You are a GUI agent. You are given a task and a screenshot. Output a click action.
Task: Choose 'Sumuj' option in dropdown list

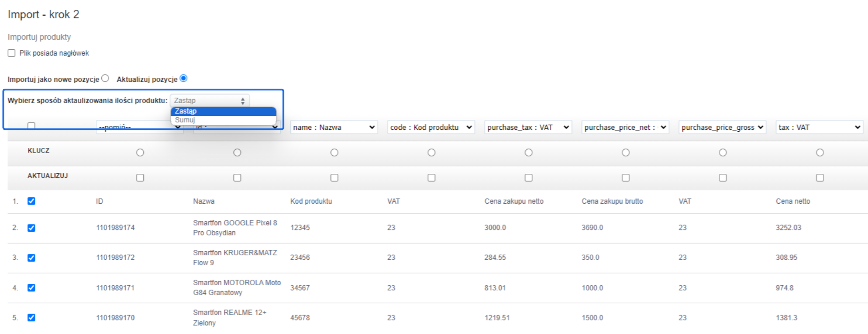(x=185, y=120)
